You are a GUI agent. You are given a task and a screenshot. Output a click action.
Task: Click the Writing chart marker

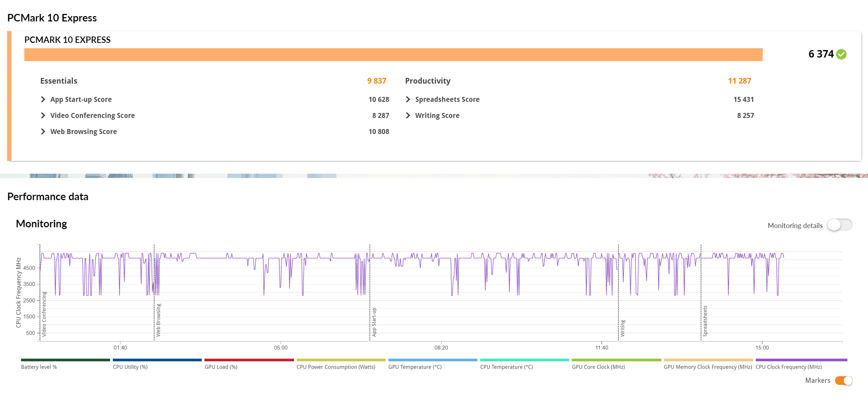(622, 328)
